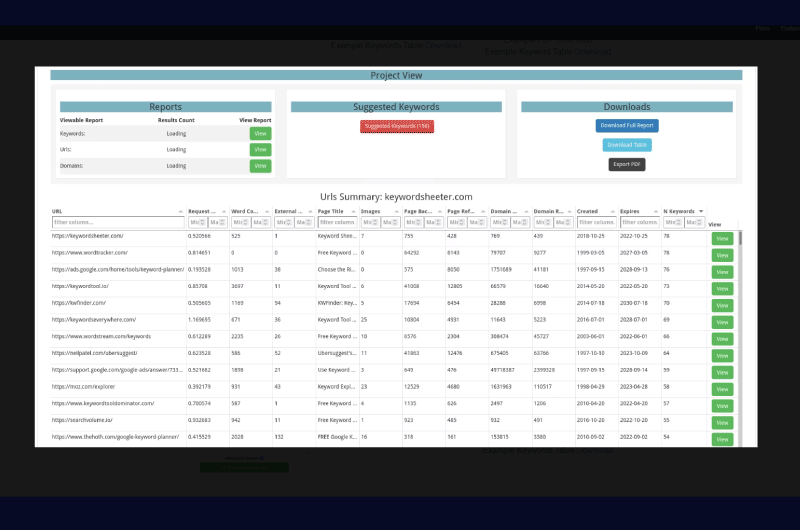The height and width of the screenshot is (530, 800).
Task: Select page title cell KWFinder: Key...
Action: 337,303
